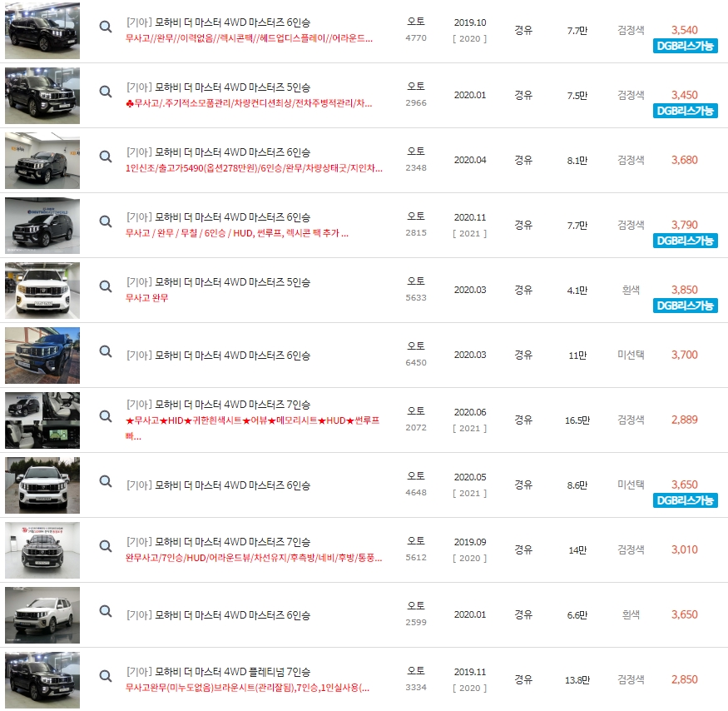Screen dimensions: 728x711
Task: Click DGB리스가능 badge under price 3,450
Action: (x=686, y=111)
